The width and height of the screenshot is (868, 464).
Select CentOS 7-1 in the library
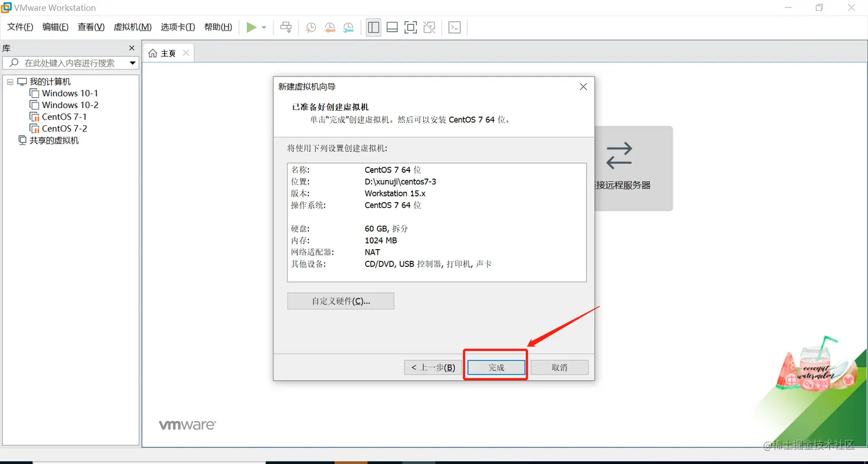(64, 117)
